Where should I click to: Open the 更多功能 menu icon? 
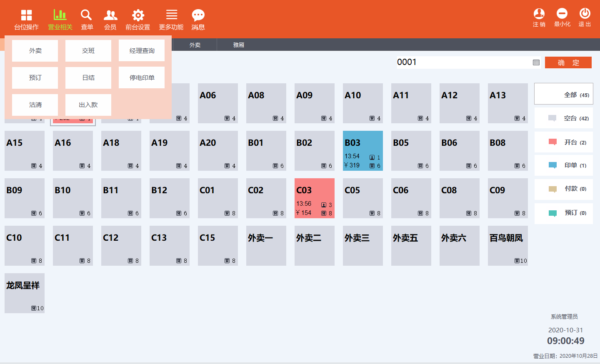coord(172,15)
